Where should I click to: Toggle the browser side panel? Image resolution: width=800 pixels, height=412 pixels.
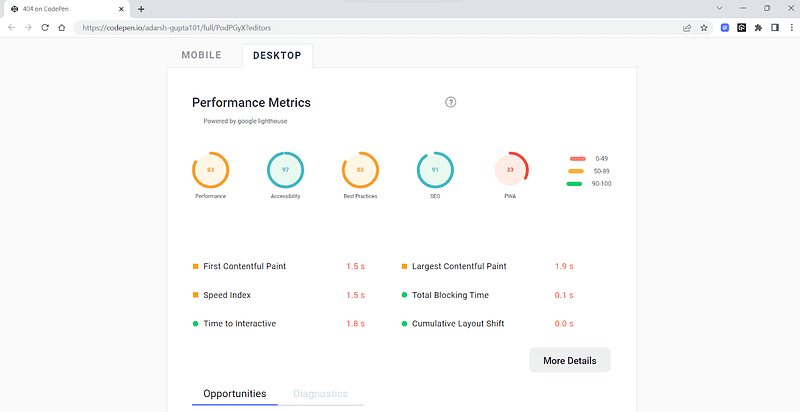(775, 28)
